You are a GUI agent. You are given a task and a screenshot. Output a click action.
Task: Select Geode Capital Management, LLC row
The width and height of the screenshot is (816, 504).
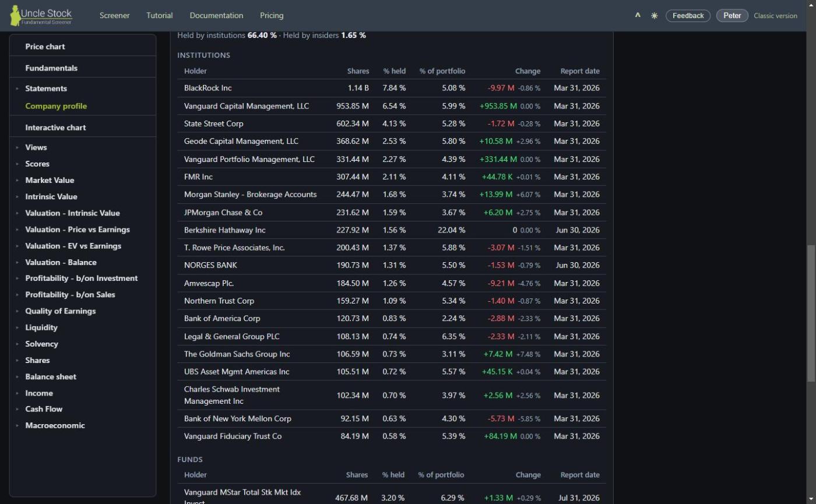tap(392, 141)
